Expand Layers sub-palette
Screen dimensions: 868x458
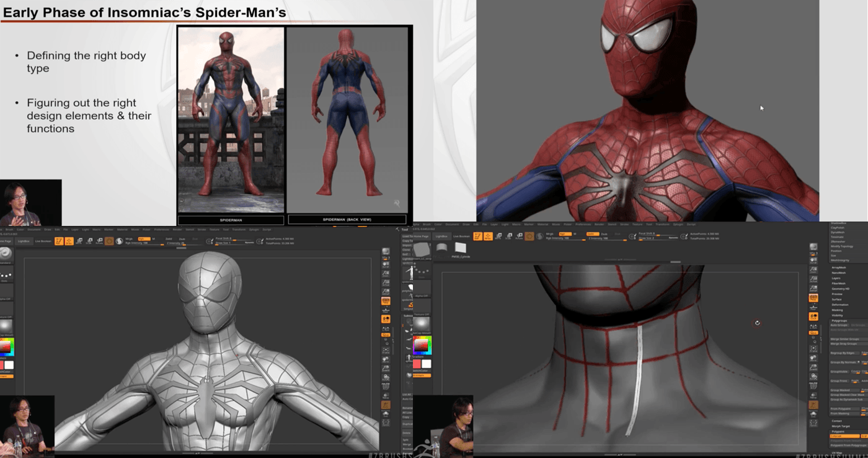coord(836,278)
